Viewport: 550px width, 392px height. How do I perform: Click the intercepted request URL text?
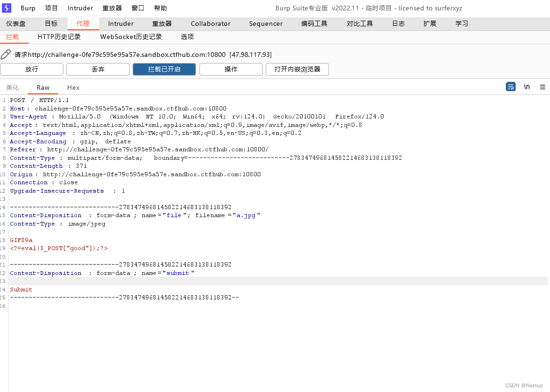pos(143,55)
